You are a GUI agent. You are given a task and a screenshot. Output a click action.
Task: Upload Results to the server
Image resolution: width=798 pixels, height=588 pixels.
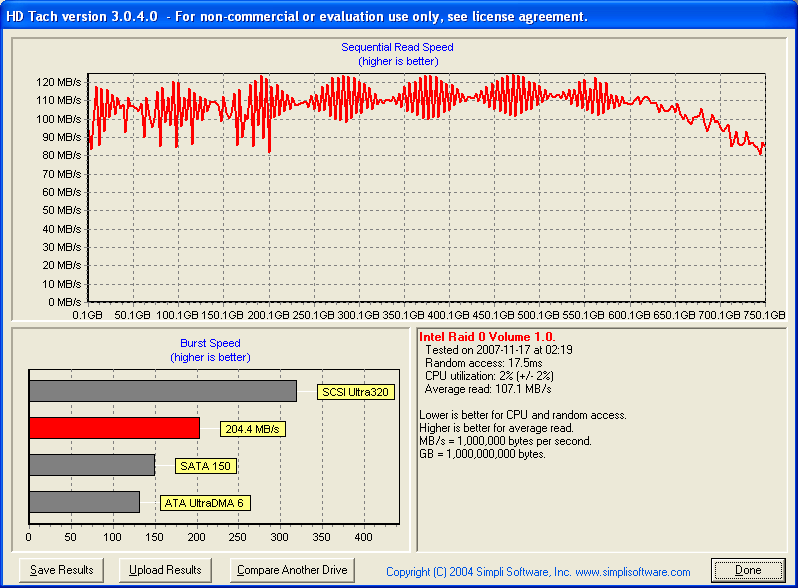click(x=165, y=570)
